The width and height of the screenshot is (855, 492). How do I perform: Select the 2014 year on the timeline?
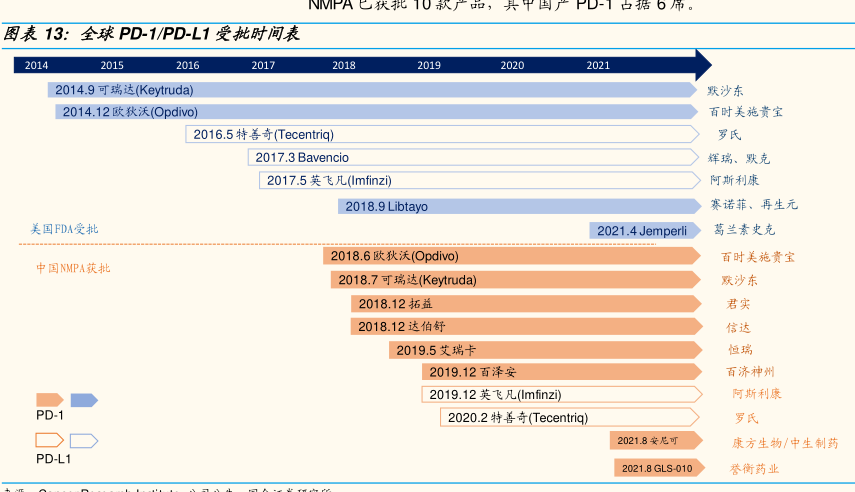(36, 65)
